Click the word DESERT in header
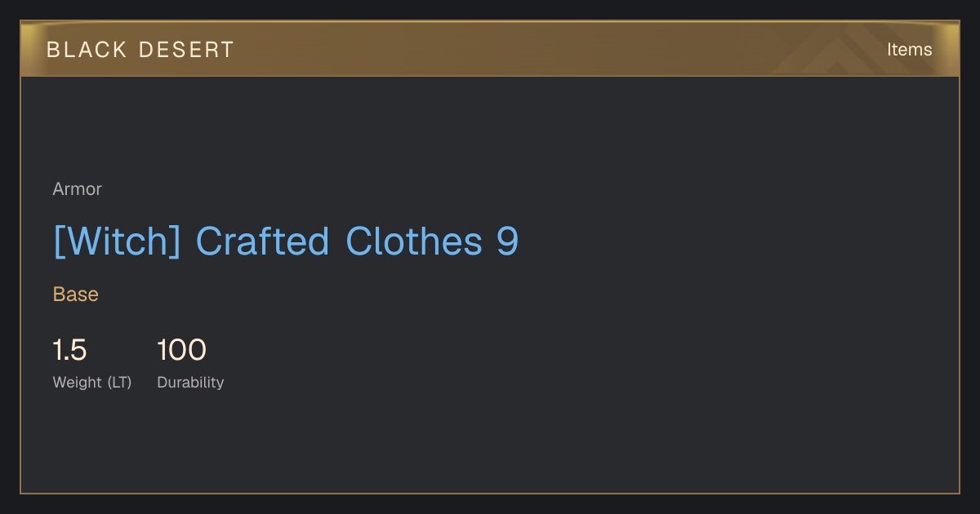The width and height of the screenshot is (980, 514). point(186,50)
